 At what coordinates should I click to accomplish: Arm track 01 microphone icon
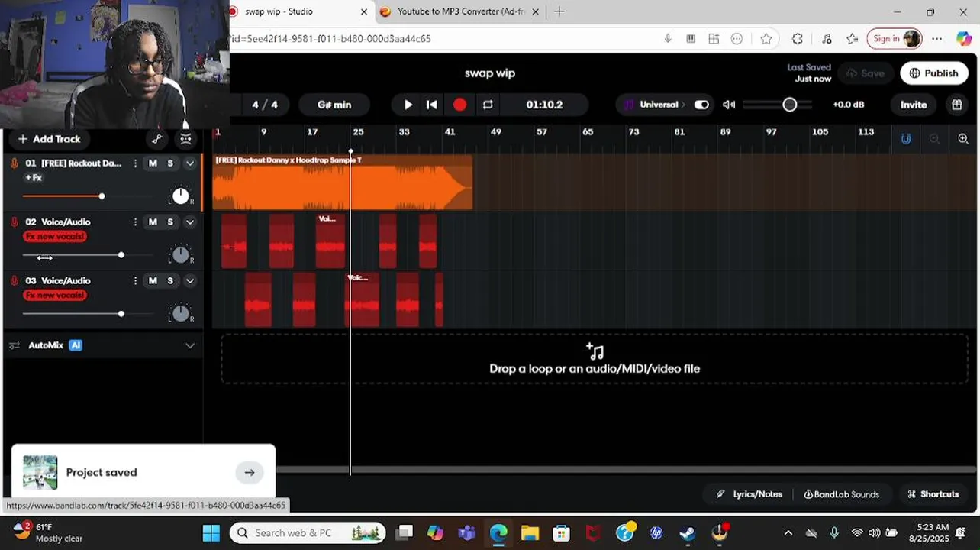pos(15,163)
